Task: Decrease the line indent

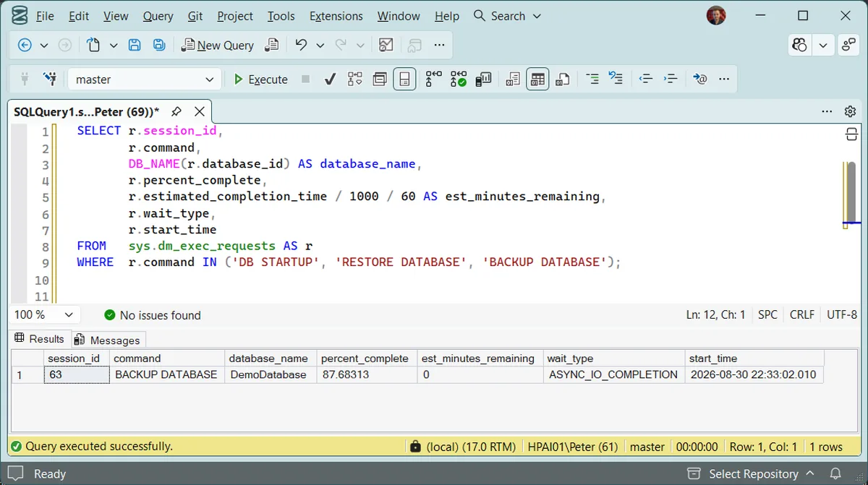Action: [646, 79]
